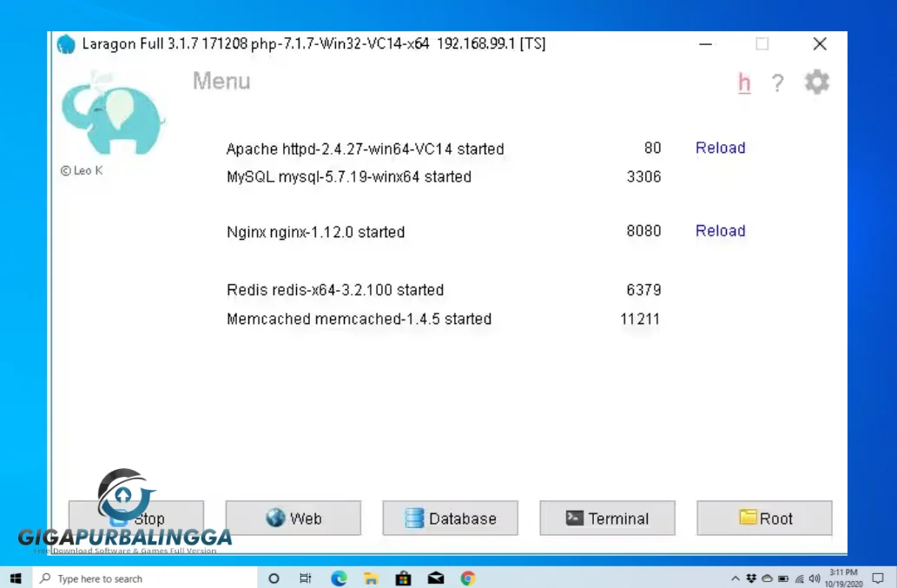Open the Windows Start menu

coord(16,578)
